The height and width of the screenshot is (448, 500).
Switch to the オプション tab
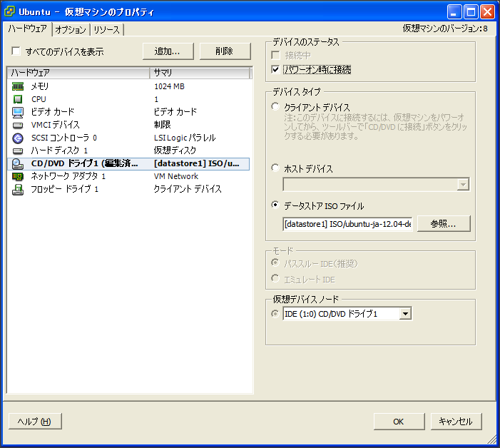(71, 30)
